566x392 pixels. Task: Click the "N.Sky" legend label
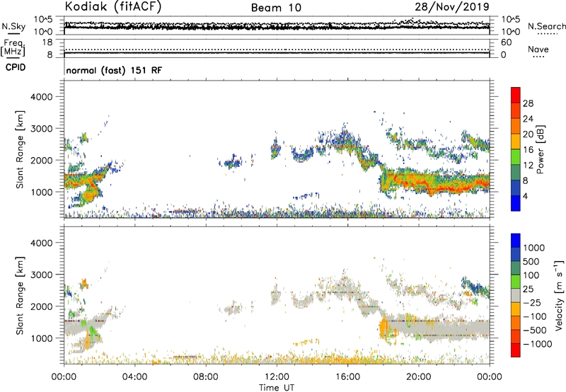[13, 26]
